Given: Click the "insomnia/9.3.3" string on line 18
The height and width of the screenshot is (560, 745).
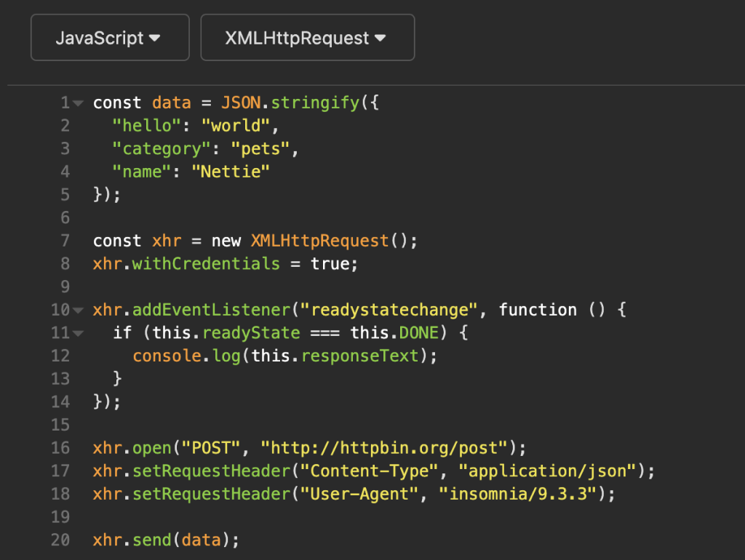Looking at the screenshot, I should coord(517,494).
